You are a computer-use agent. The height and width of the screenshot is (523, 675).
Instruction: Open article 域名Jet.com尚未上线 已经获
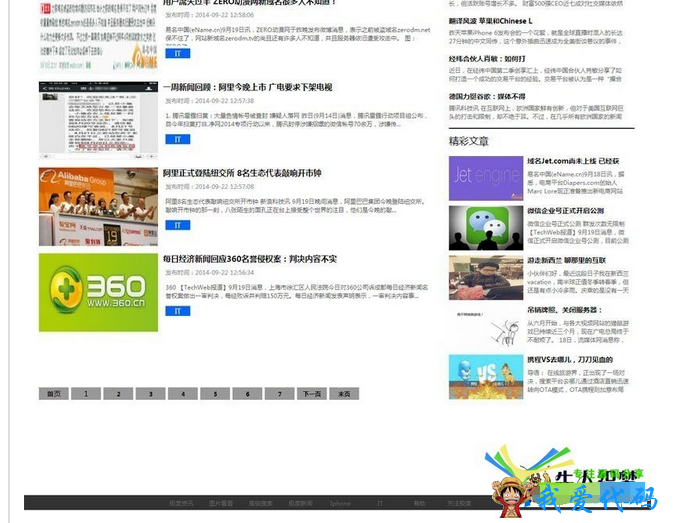point(573,161)
